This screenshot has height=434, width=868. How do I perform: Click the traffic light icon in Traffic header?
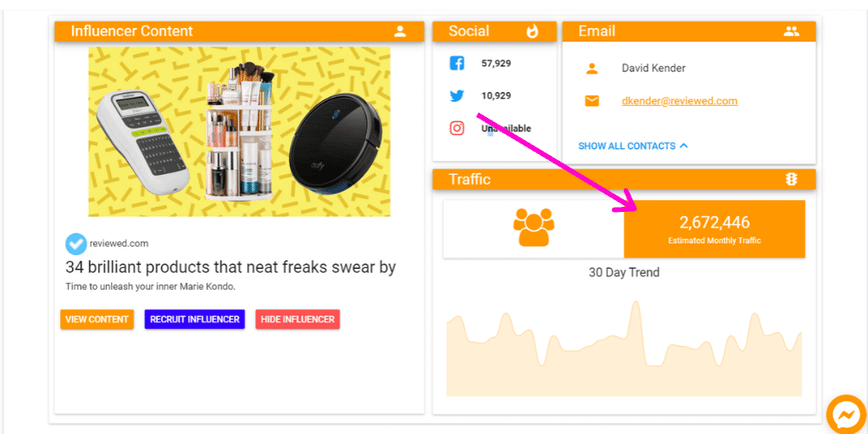click(791, 179)
